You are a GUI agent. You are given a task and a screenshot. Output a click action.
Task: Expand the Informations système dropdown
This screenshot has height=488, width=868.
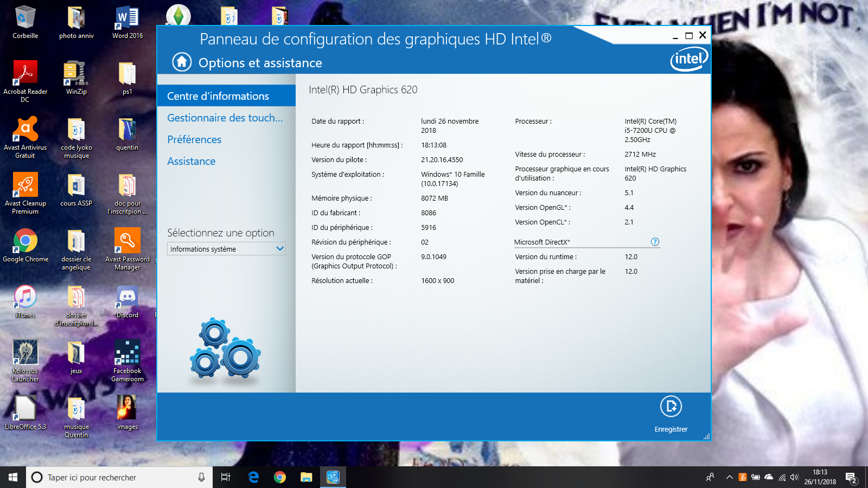226,249
